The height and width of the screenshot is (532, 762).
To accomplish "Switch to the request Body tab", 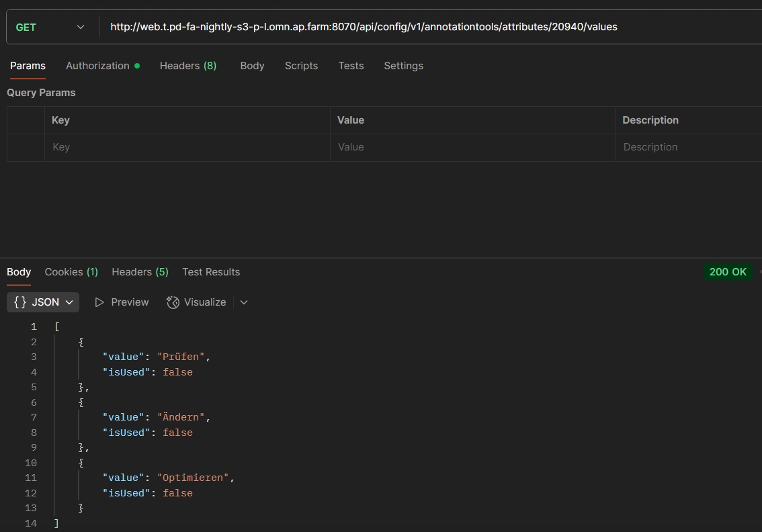I will point(252,66).
